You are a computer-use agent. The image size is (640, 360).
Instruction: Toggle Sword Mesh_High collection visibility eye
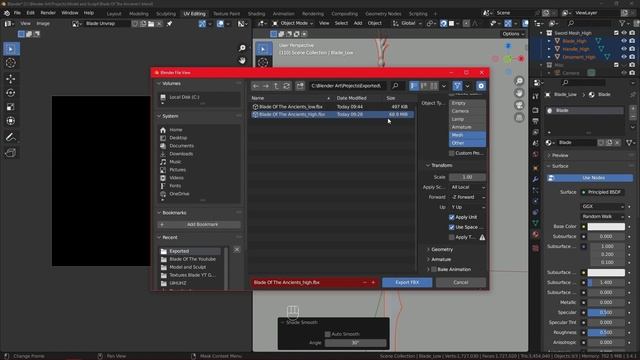[624, 33]
